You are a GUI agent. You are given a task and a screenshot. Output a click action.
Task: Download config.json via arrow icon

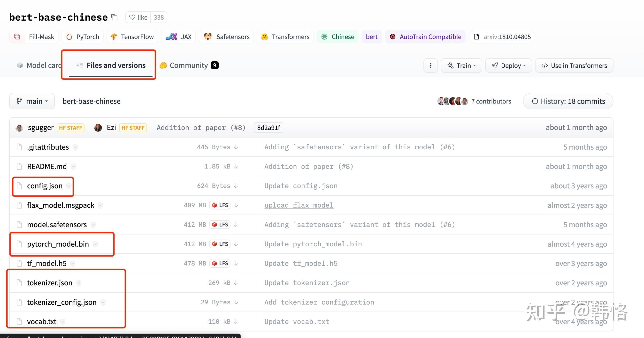tap(236, 186)
